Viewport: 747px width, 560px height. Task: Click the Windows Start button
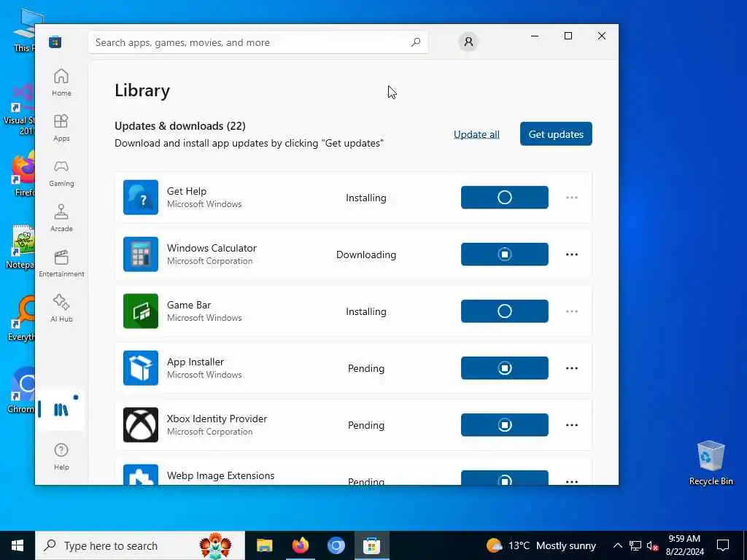tap(18, 545)
